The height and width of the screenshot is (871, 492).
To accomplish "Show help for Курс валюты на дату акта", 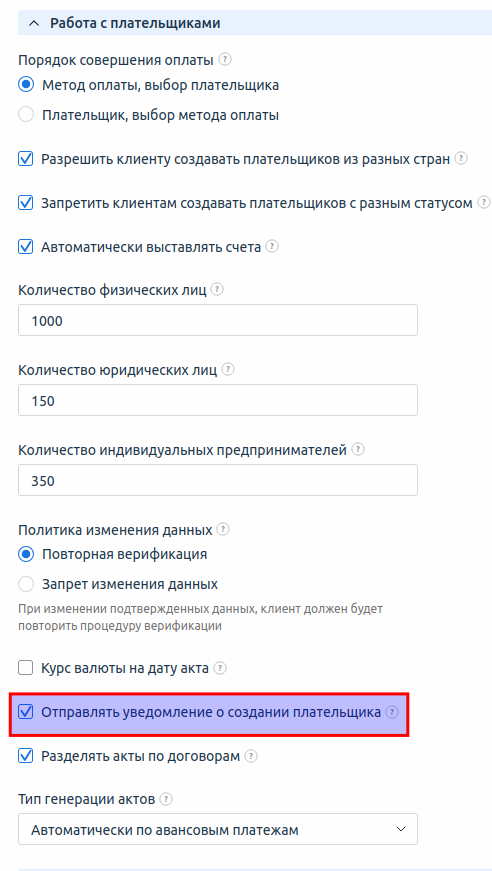I will pos(220,668).
